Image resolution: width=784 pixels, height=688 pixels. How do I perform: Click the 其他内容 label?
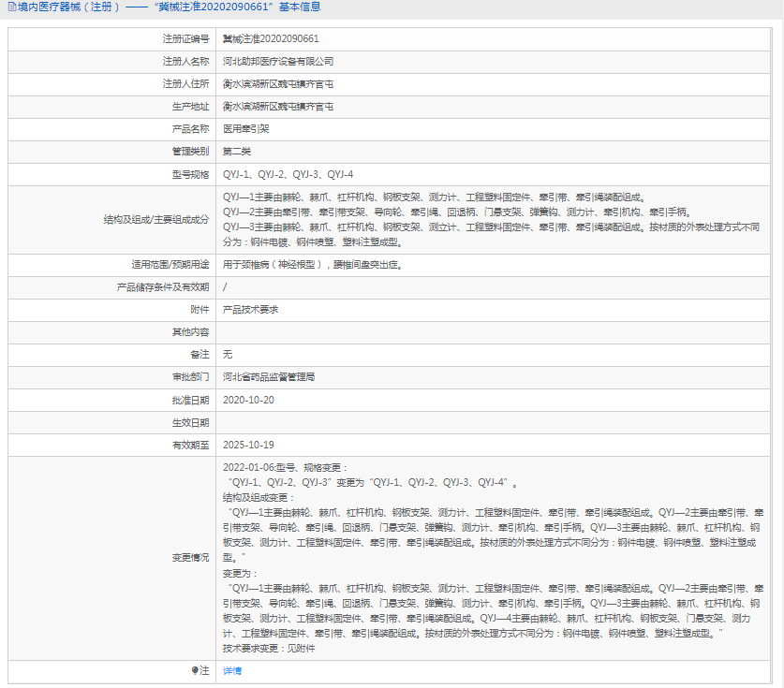coord(190,332)
